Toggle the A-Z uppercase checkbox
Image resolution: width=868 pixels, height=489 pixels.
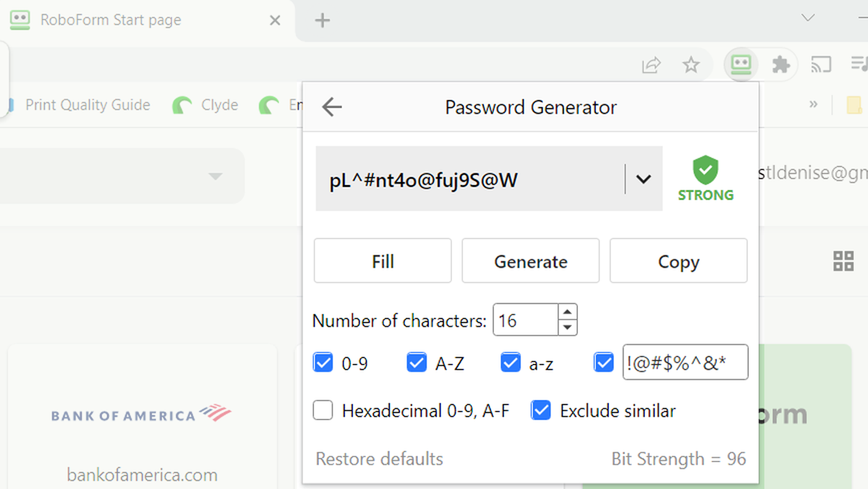point(417,362)
